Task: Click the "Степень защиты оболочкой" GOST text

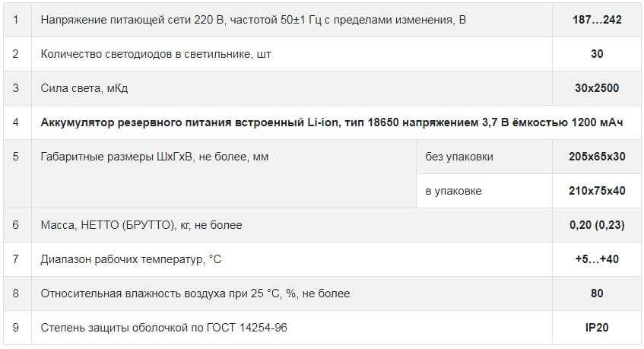Action: tap(164, 328)
